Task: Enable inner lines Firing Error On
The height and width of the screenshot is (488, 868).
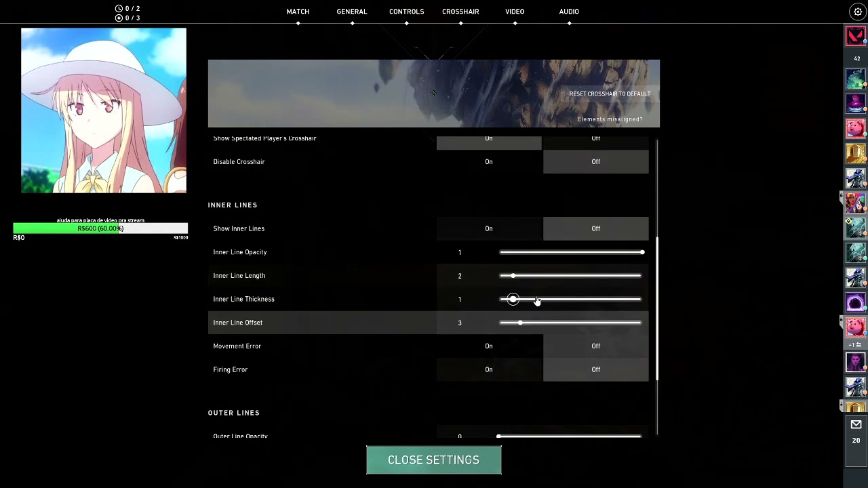Action: pyautogui.click(x=489, y=369)
